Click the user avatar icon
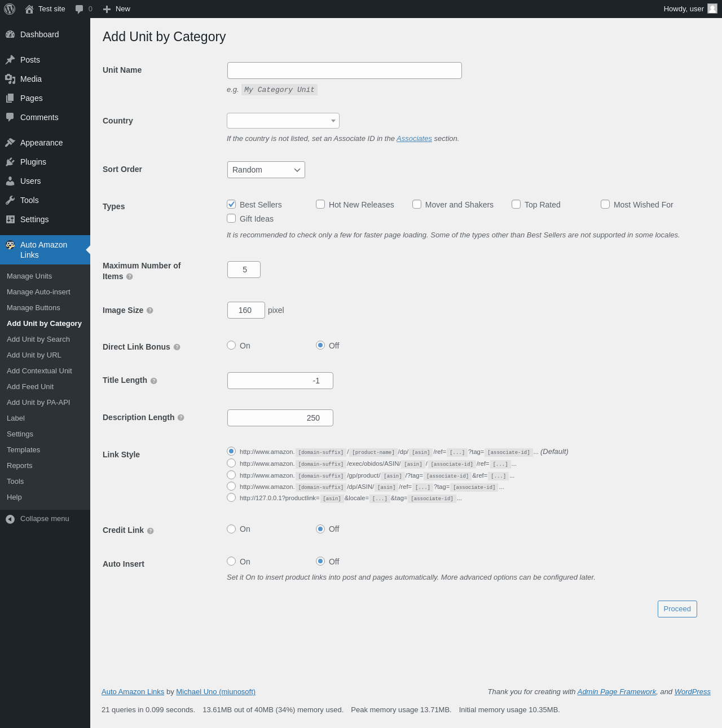The width and height of the screenshot is (722, 728). [x=712, y=8]
